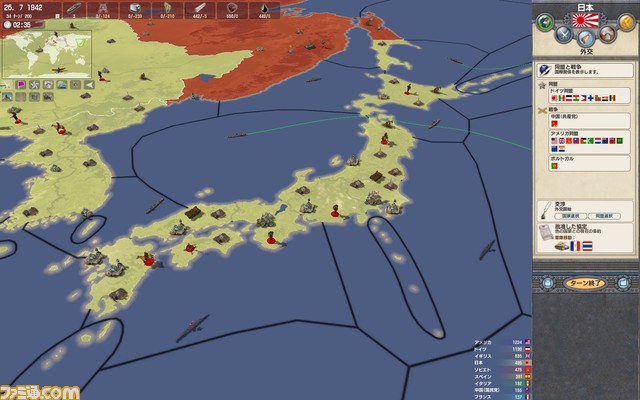Select the infantry unit on Hokkaido
The image size is (640, 400).
pyautogui.click(x=409, y=89)
